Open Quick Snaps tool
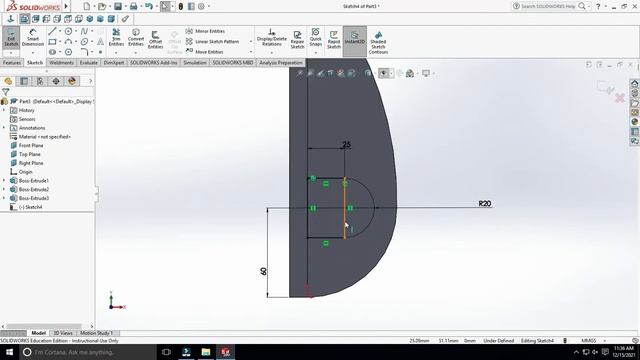640x360 pixels. coord(316,37)
